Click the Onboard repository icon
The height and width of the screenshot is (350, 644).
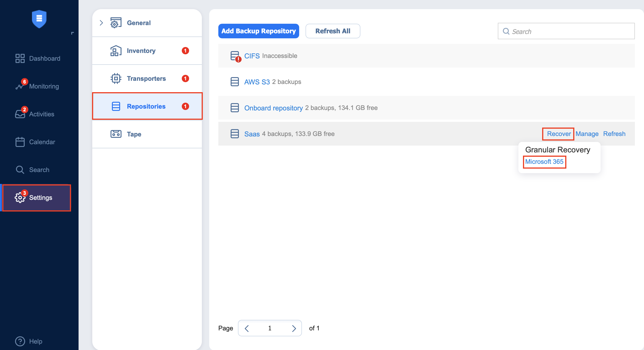(235, 108)
